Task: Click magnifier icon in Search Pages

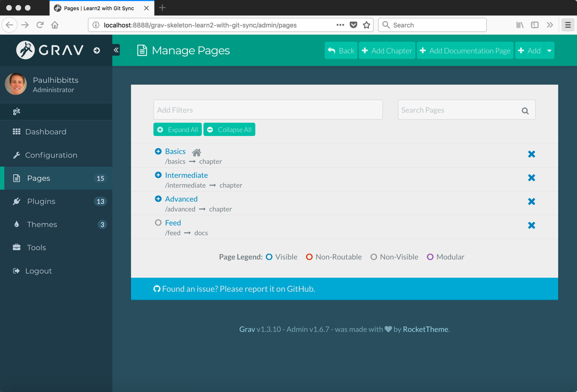Action: pos(525,111)
